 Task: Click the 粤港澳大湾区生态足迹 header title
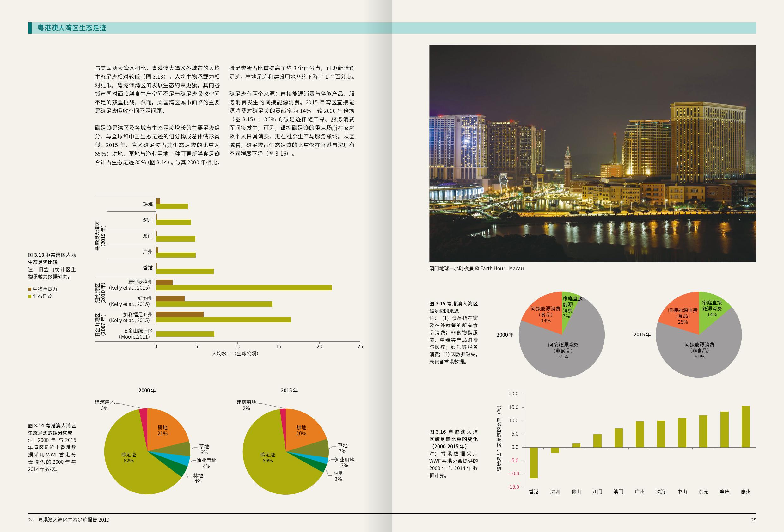(72, 28)
